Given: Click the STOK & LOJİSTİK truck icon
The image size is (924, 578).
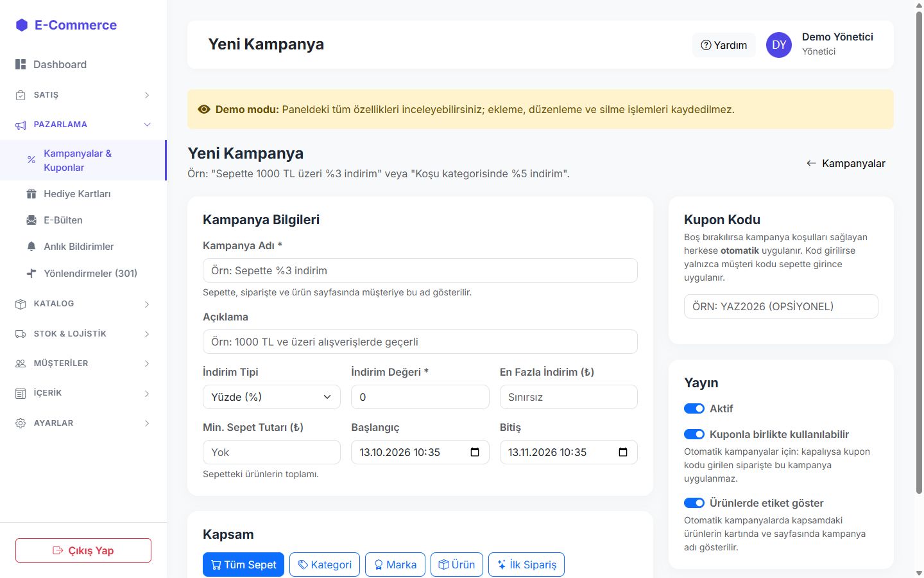Looking at the screenshot, I should point(21,334).
